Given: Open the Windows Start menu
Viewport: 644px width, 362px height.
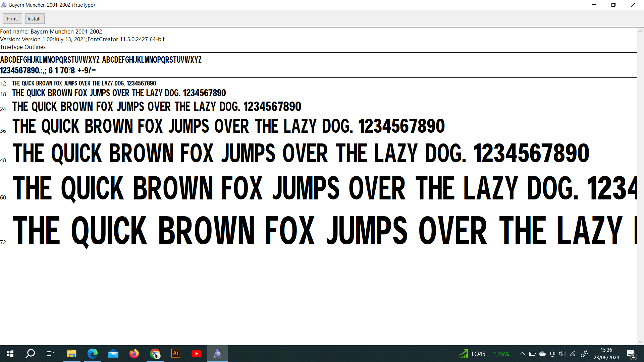Looking at the screenshot, I should point(10,354).
